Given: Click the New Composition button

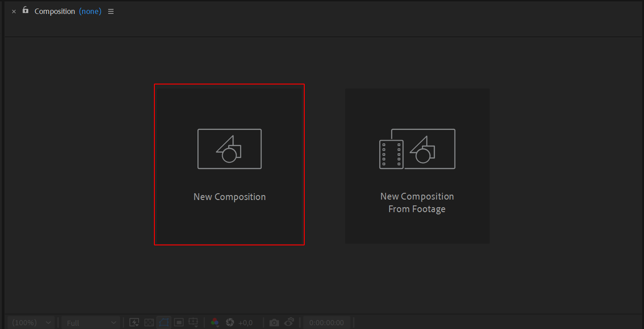Looking at the screenshot, I should 229,164.
